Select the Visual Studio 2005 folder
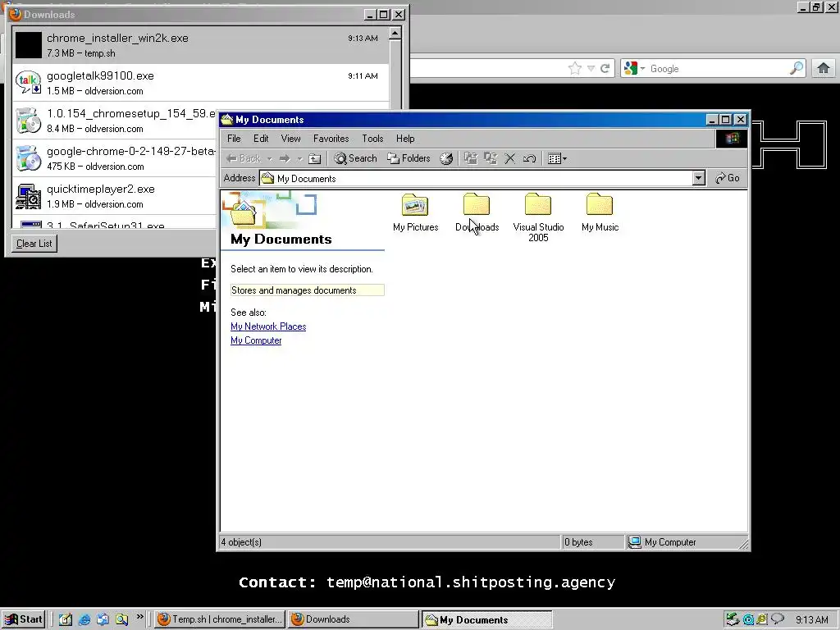 pos(538,217)
